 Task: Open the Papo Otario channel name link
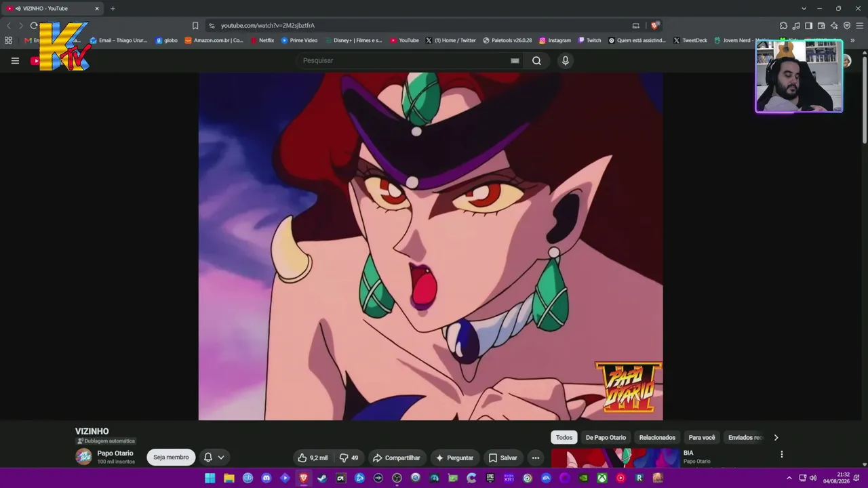[115, 453]
